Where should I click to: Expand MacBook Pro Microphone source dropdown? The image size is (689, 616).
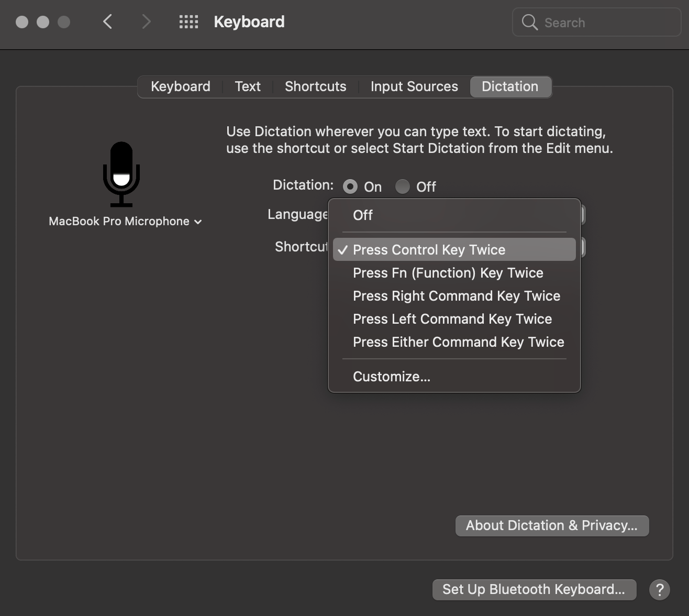125,222
